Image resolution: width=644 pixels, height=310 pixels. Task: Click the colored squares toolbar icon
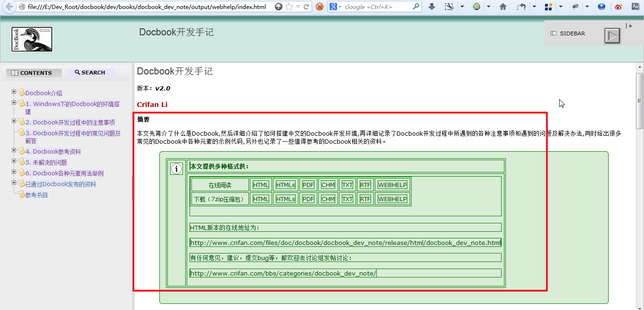tap(548, 7)
